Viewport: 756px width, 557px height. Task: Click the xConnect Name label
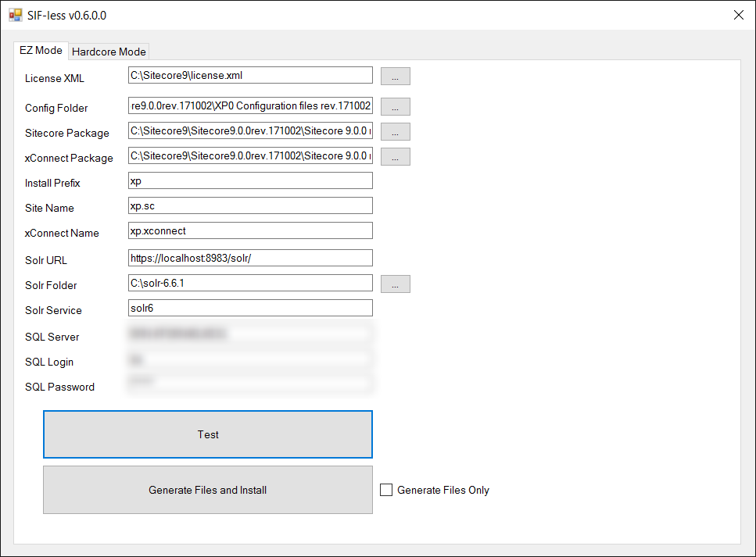(x=62, y=234)
